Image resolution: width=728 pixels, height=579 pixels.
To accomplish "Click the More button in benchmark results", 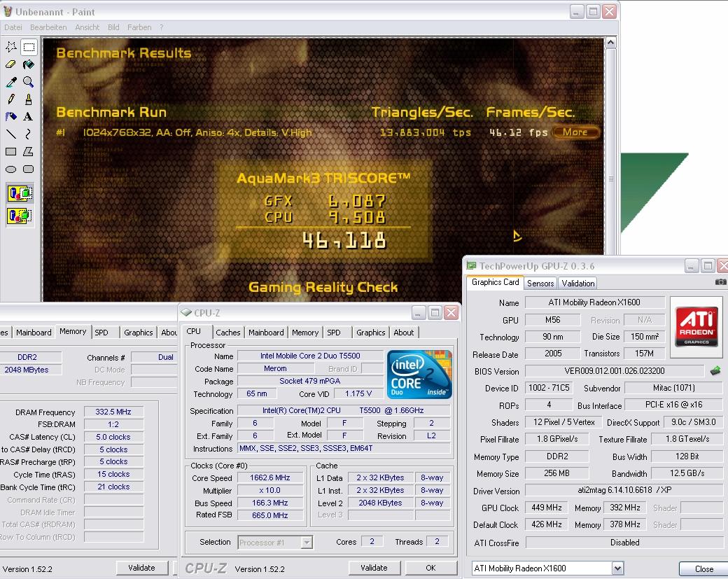I will (575, 132).
